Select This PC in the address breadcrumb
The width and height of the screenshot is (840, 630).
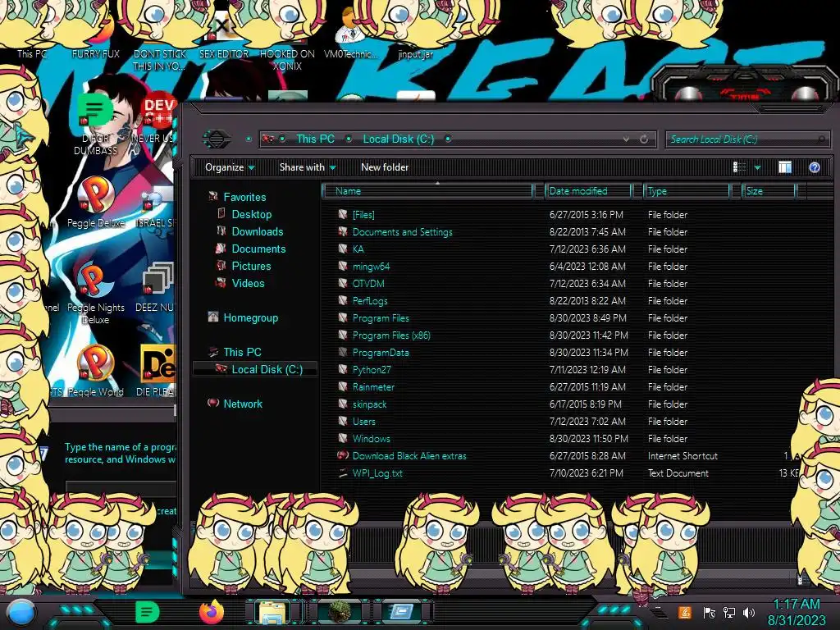tap(315, 139)
